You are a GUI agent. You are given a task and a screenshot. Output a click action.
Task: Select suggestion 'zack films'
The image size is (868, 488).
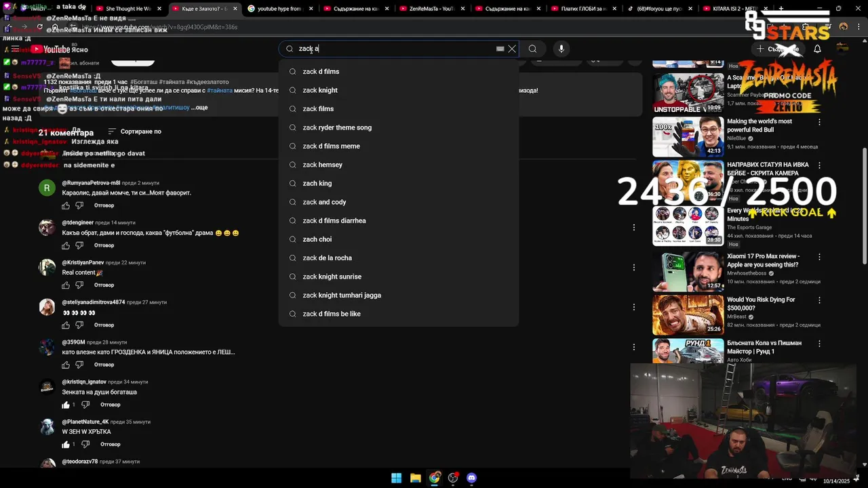(399, 108)
